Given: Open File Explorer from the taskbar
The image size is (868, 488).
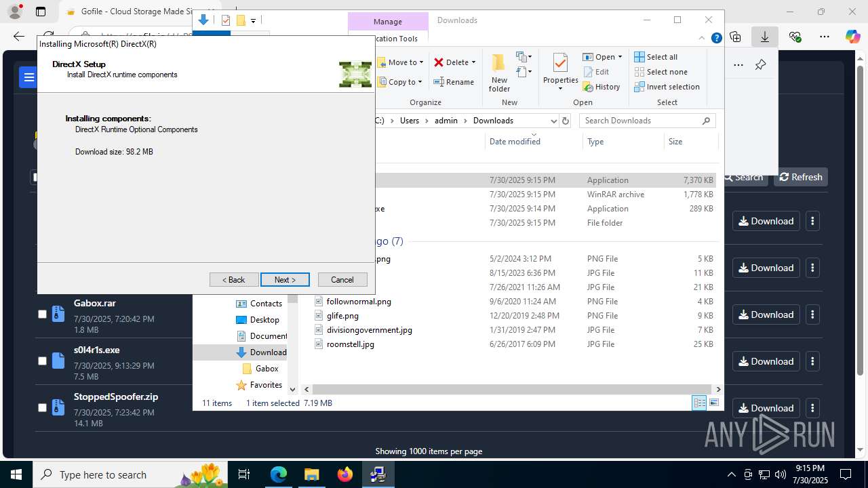Looking at the screenshot, I should 311,474.
